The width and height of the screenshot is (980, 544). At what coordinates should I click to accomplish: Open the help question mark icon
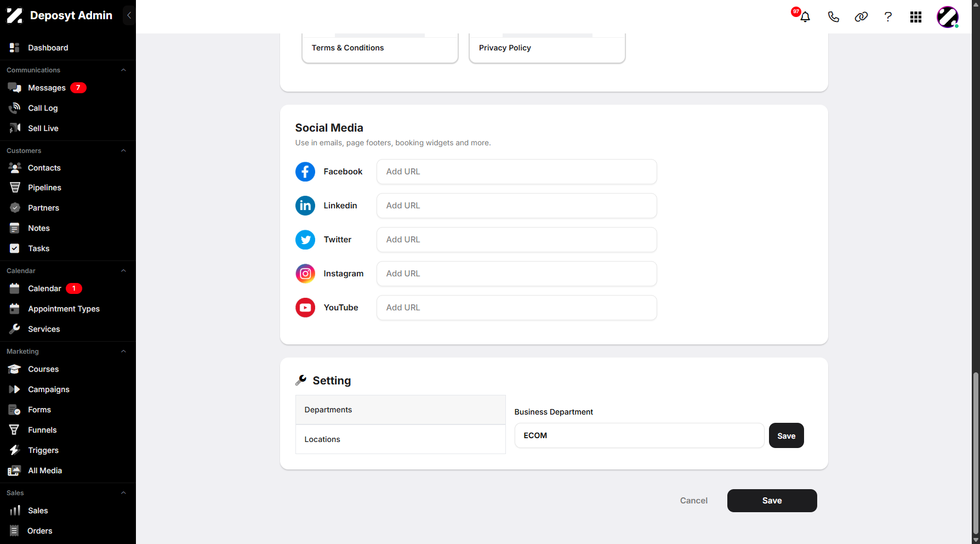pyautogui.click(x=888, y=17)
